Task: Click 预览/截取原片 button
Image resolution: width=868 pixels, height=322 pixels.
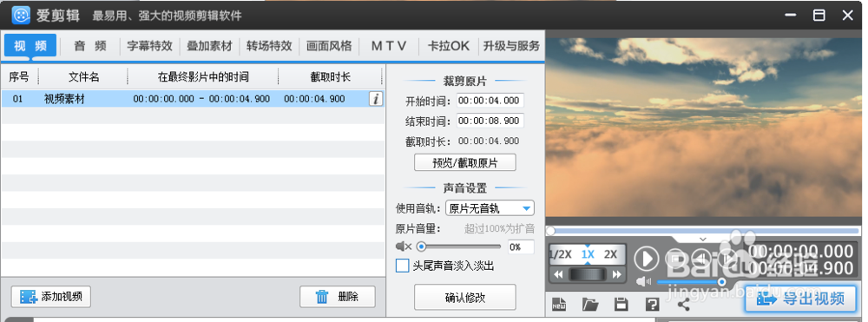Action: point(465,162)
